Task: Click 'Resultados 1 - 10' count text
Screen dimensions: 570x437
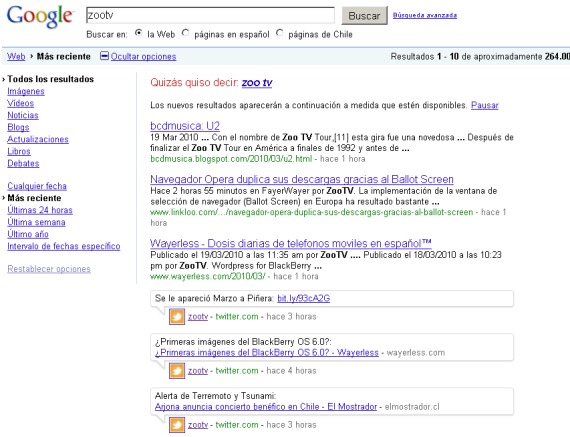Action: (425, 56)
